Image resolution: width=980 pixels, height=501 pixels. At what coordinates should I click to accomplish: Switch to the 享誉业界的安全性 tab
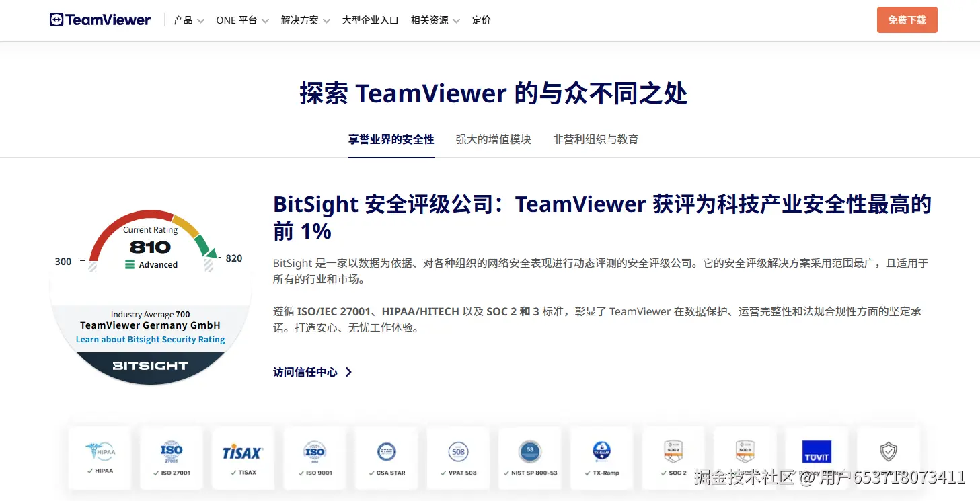tap(391, 139)
